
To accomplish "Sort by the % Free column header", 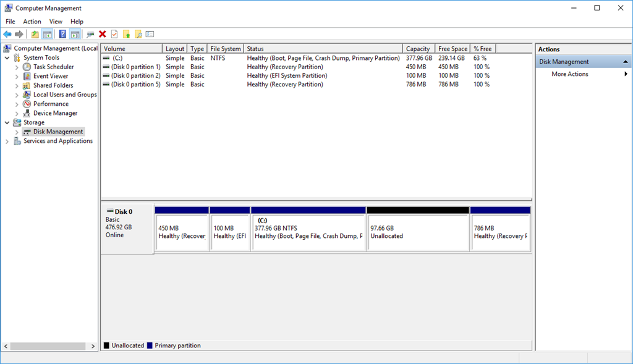I will [x=483, y=48].
